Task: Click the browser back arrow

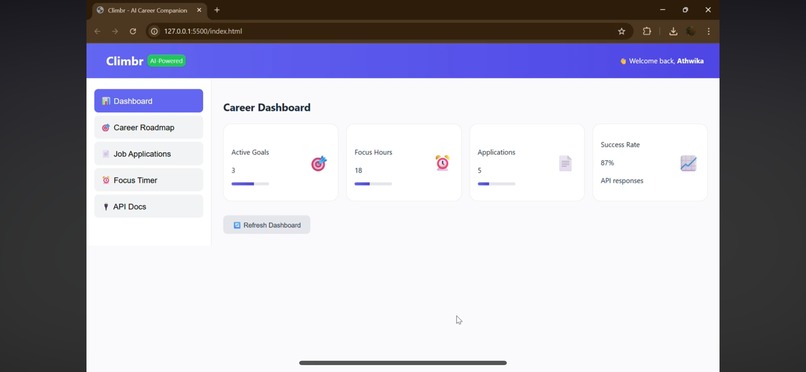Action: click(97, 31)
